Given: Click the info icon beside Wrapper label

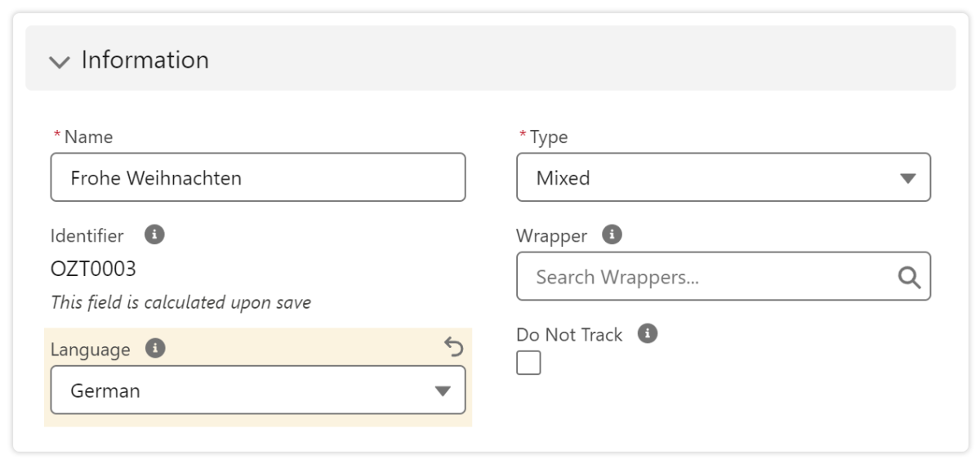Looking at the screenshot, I should [x=611, y=235].
